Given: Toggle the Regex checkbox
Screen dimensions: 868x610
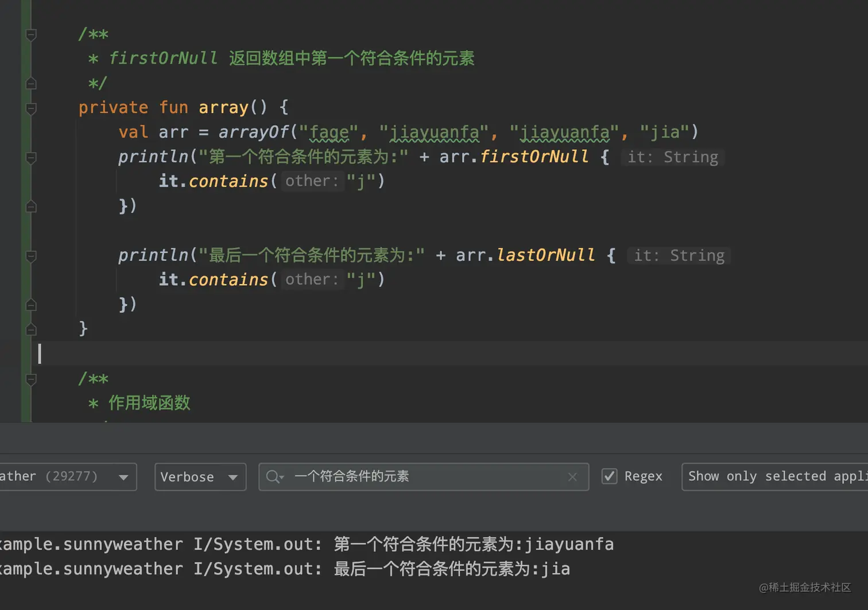Looking at the screenshot, I should point(609,476).
